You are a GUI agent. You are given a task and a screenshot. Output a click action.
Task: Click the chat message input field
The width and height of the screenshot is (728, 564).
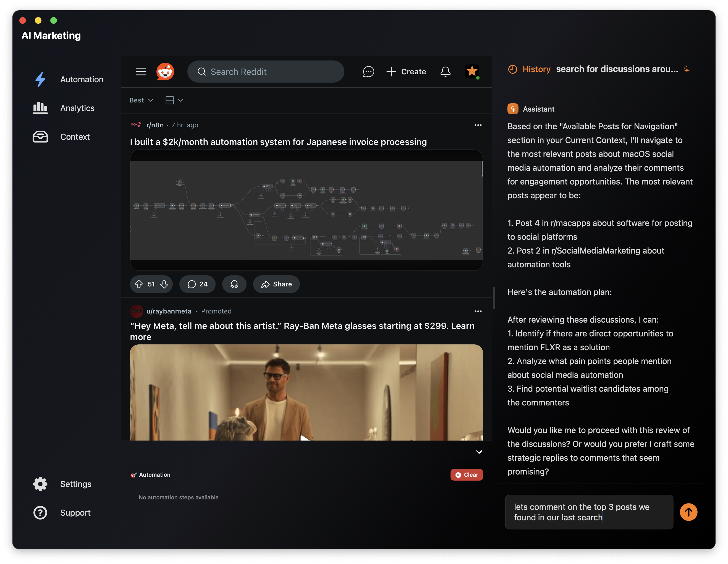tap(589, 512)
